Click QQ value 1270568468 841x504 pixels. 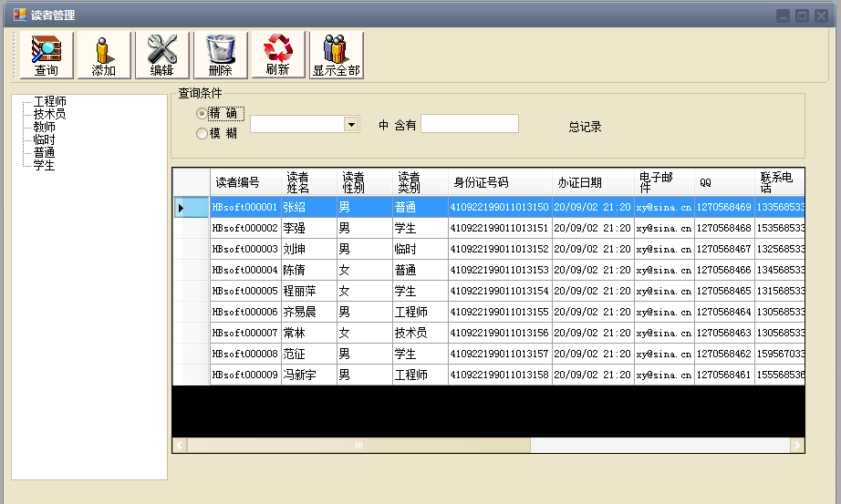[x=724, y=229]
